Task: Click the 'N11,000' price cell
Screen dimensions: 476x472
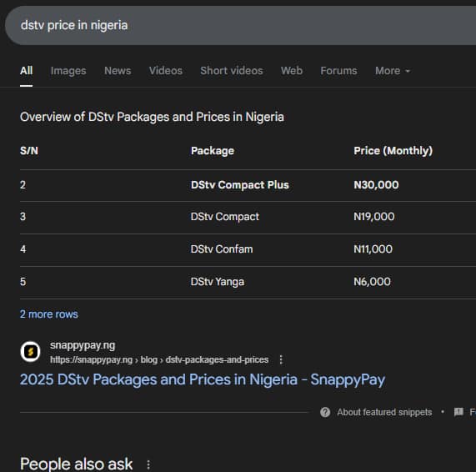Action: (x=373, y=249)
